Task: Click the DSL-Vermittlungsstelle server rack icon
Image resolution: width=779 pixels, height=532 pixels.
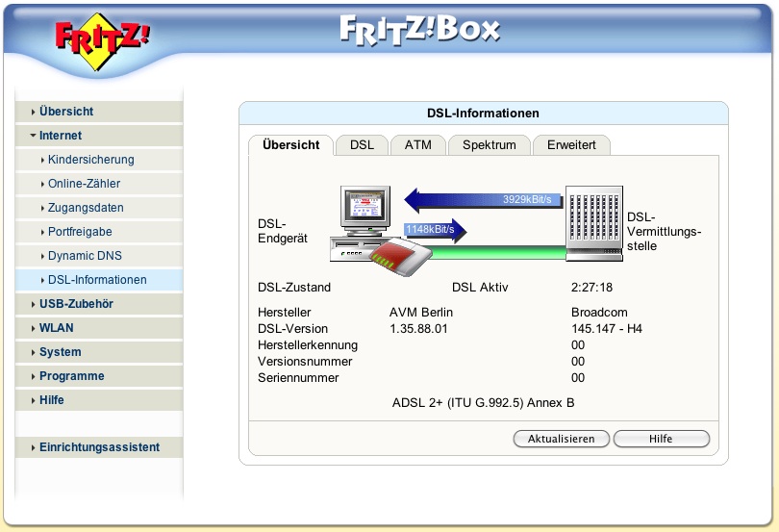Action: (594, 223)
